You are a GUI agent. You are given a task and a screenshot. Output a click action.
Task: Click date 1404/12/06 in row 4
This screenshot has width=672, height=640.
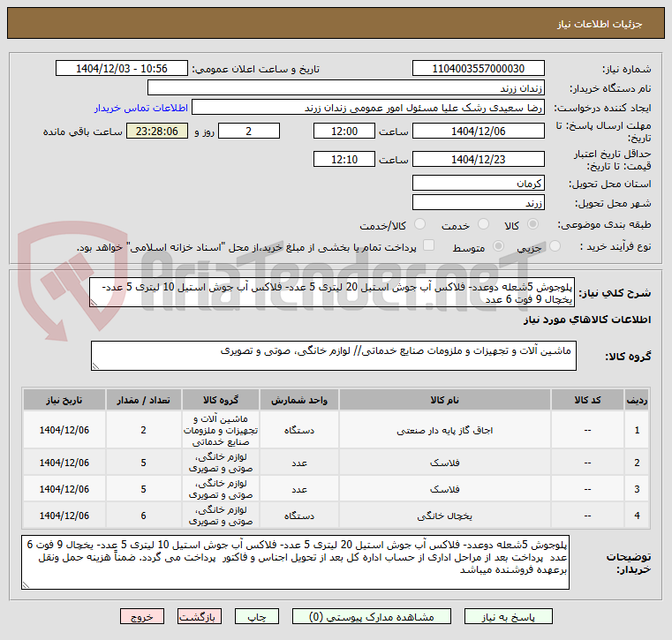tap(64, 516)
